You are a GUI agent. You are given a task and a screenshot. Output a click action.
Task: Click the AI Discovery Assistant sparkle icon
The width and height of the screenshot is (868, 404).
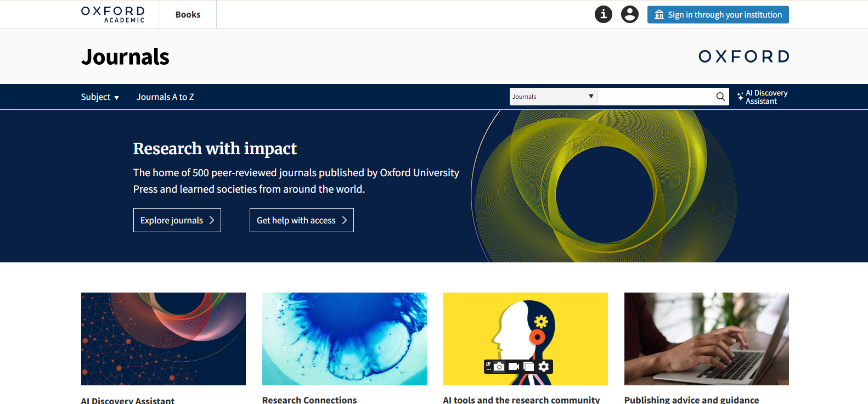[x=740, y=97]
